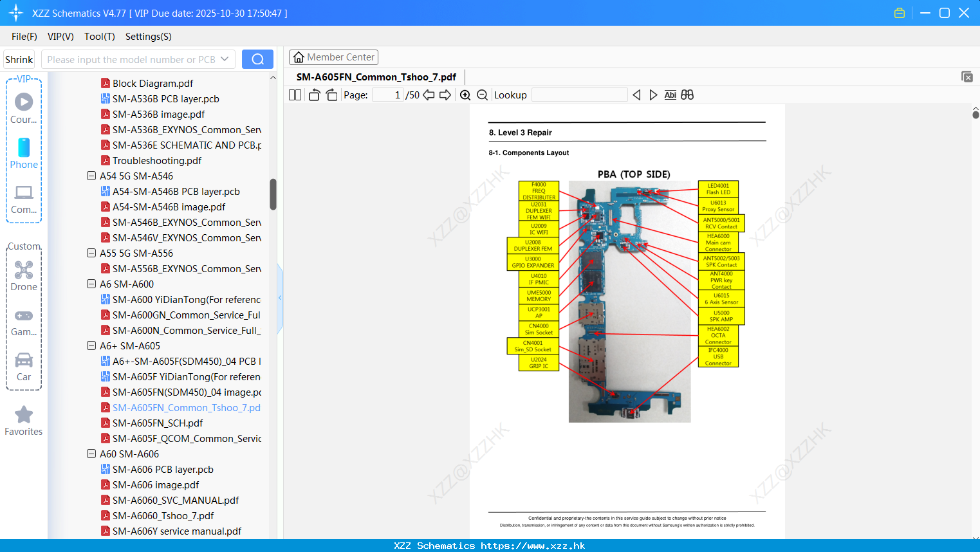Open SM-A605FN(SDM450)_04 image file
Screen dimensions: 980x552
(181, 392)
